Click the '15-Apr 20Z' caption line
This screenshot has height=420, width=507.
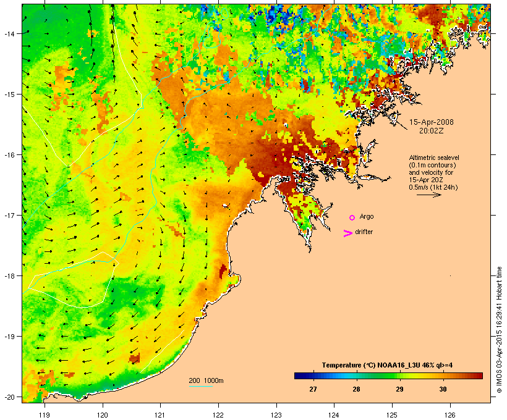[x=426, y=180]
